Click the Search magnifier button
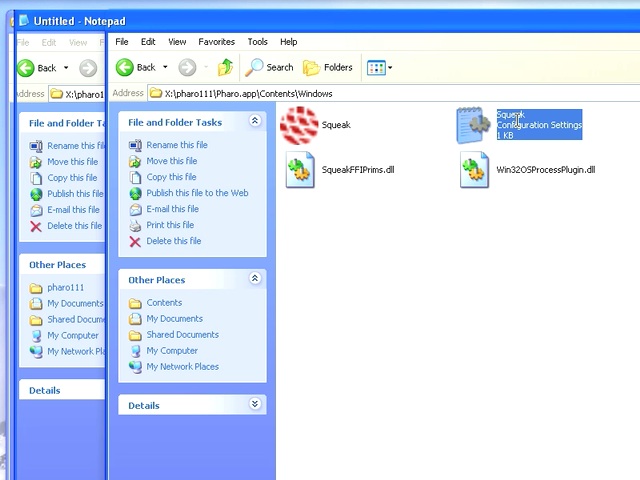640x480 pixels. pyautogui.click(x=269, y=67)
